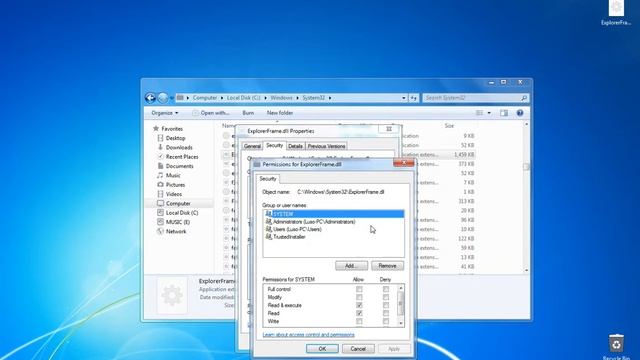The width and height of the screenshot is (640, 360).
Task: Click the Remove button
Action: click(x=387, y=266)
